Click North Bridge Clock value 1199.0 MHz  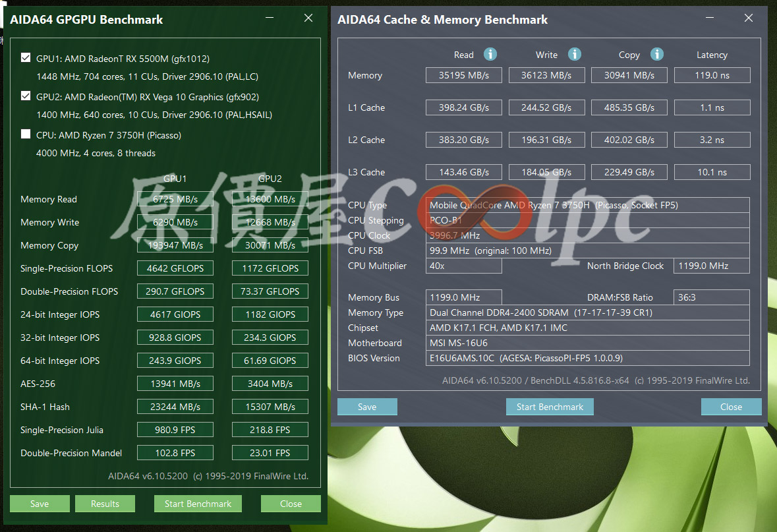click(x=712, y=266)
